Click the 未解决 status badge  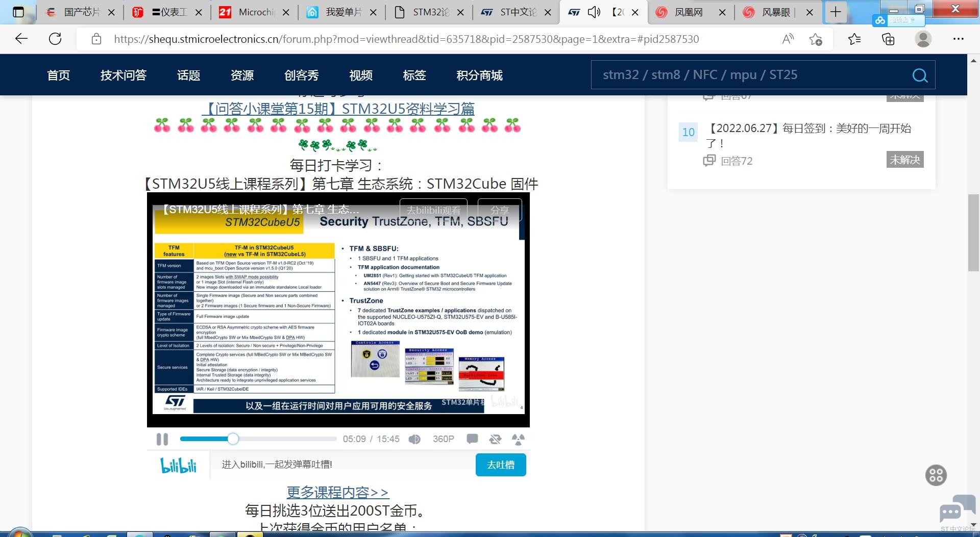(x=905, y=160)
